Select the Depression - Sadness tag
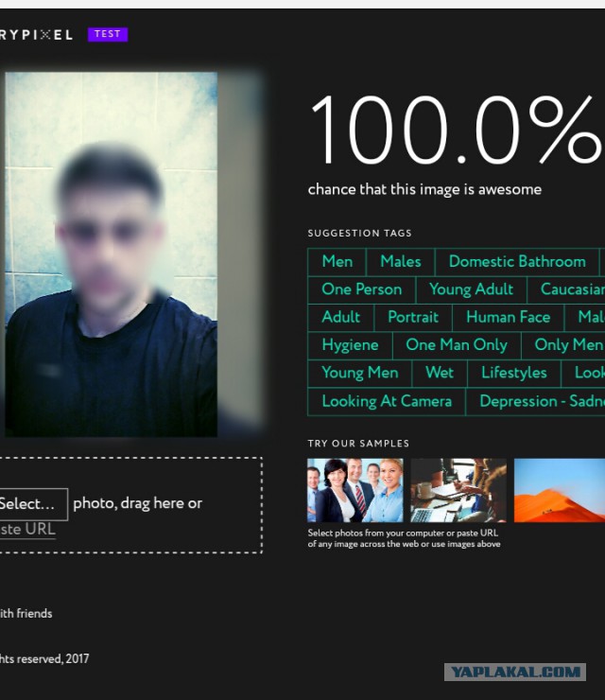 tap(535, 402)
